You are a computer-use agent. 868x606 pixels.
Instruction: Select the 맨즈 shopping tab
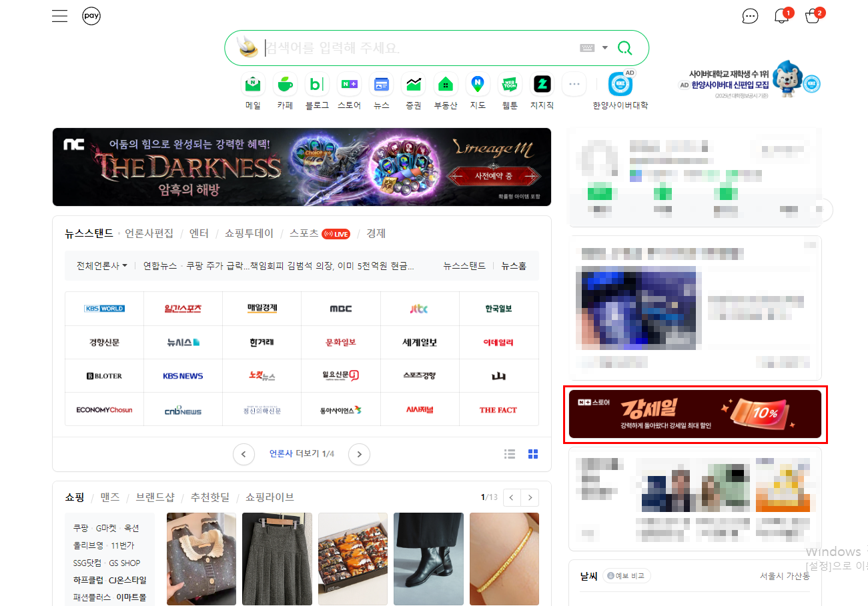[x=110, y=497]
